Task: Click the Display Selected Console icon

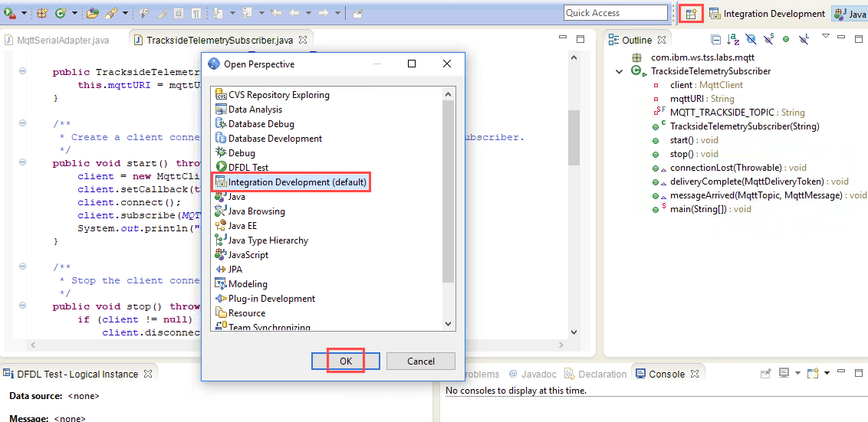Action: pos(784,373)
